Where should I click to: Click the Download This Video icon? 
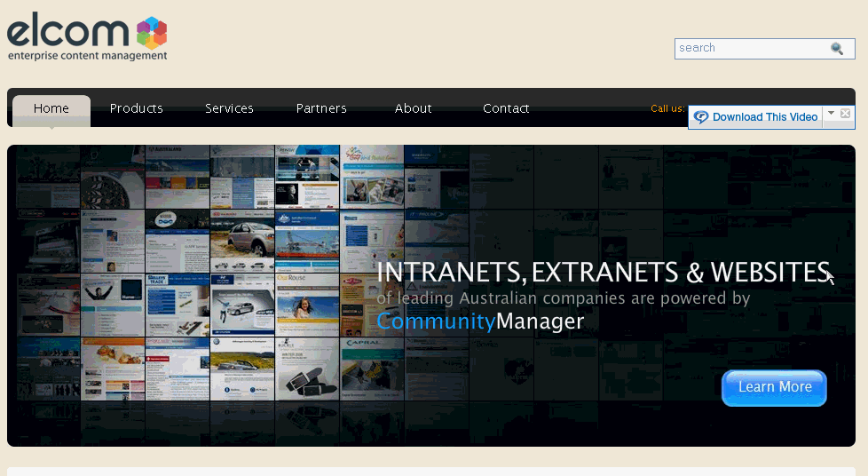click(701, 117)
